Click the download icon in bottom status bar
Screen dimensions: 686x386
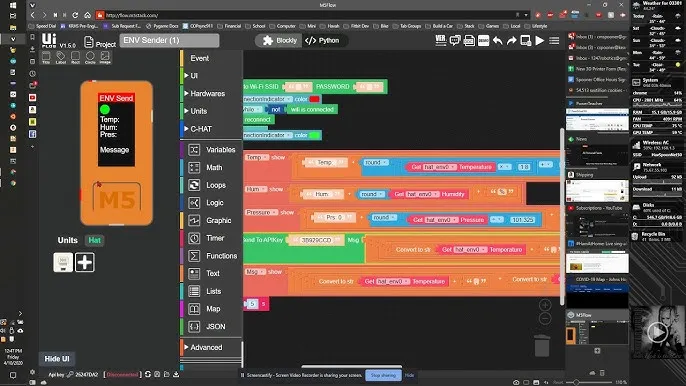click(x=176, y=374)
